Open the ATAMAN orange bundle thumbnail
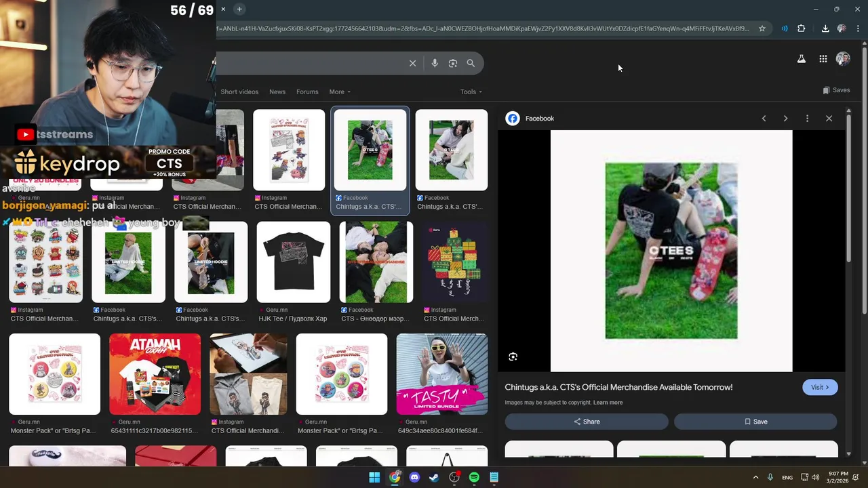This screenshot has height=488, width=868. [x=155, y=374]
